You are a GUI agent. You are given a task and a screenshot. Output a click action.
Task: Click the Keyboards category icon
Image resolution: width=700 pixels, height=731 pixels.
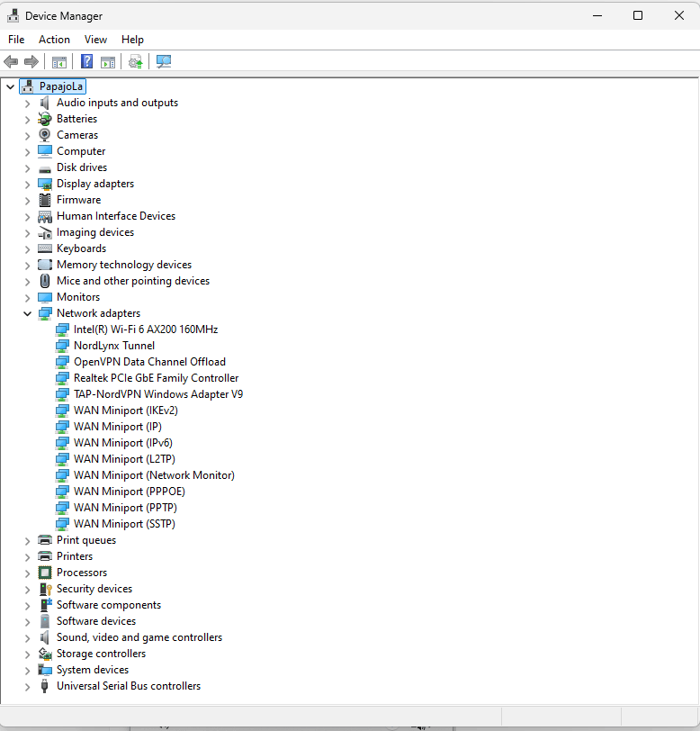tap(45, 248)
